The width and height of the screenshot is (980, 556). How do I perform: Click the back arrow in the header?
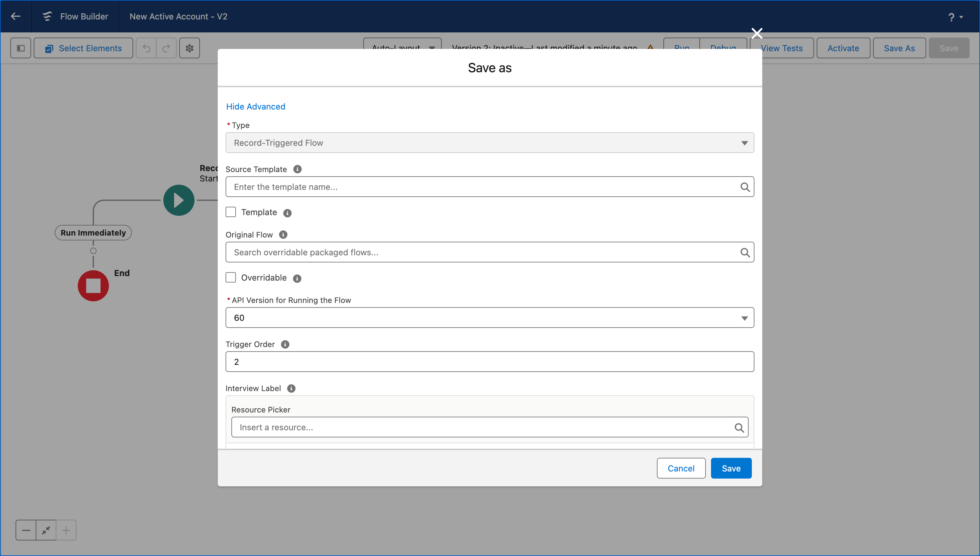pos(16,17)
